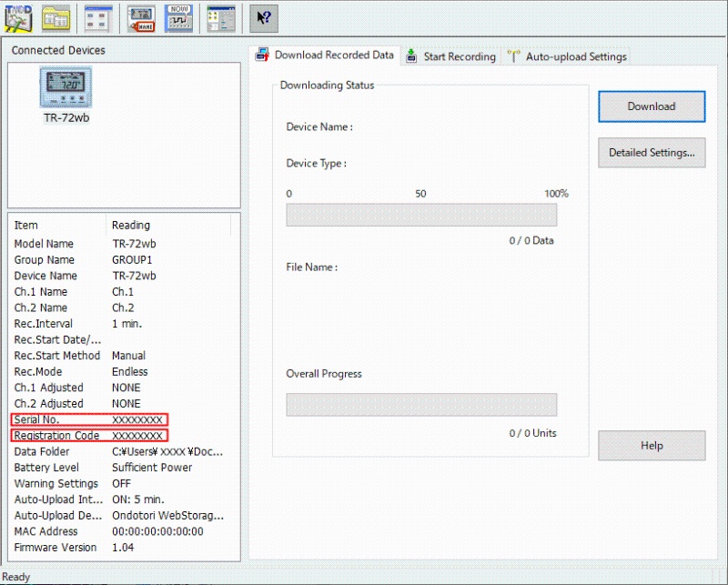
Task: Show current readings with the NOW icon
Action: pyautogui.click(x=178, y=18)
